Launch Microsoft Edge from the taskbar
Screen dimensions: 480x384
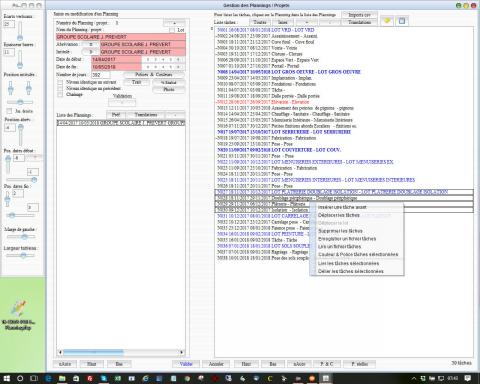49,378
